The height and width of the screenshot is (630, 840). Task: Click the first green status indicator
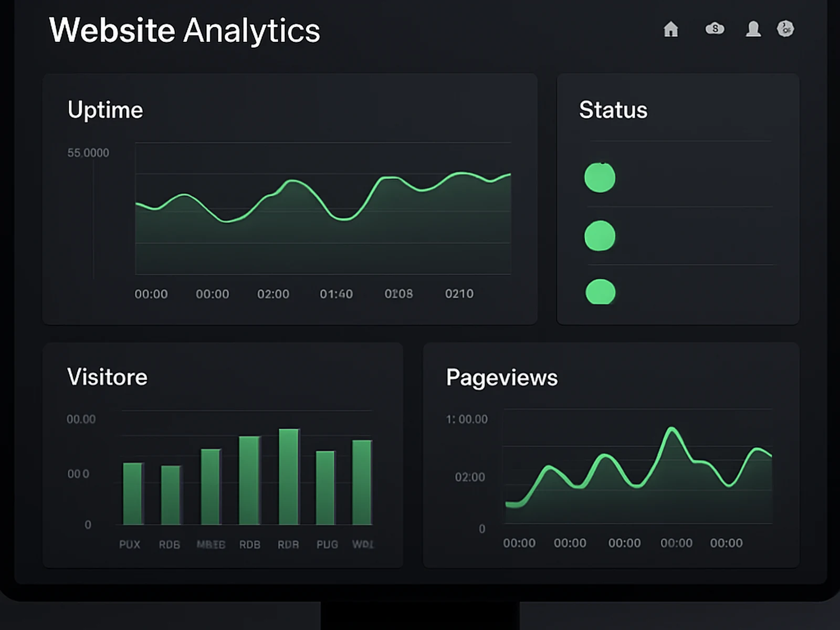pos(600,177)
